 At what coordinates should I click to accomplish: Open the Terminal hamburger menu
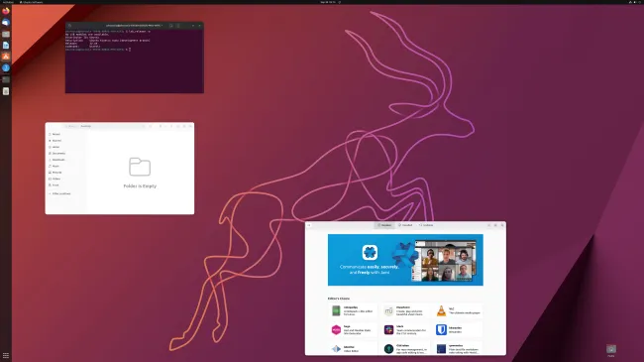(x=177, y=26)
